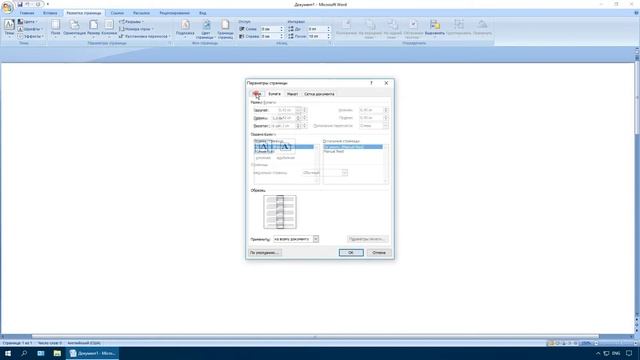Select the Макет tab in page setup dialog
Image resolution: width=640 pixels, height=360 pixels.
tap(292, 94)
